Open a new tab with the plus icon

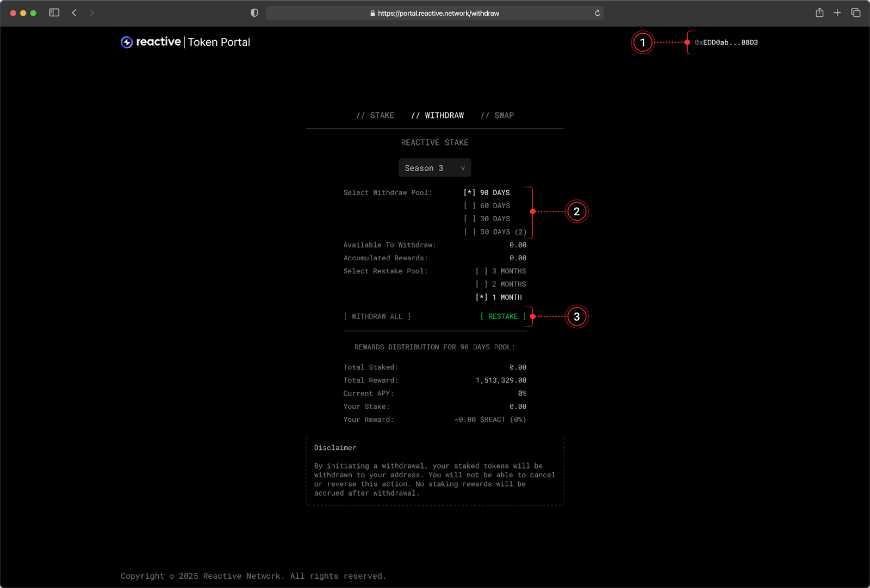(837, 12)
